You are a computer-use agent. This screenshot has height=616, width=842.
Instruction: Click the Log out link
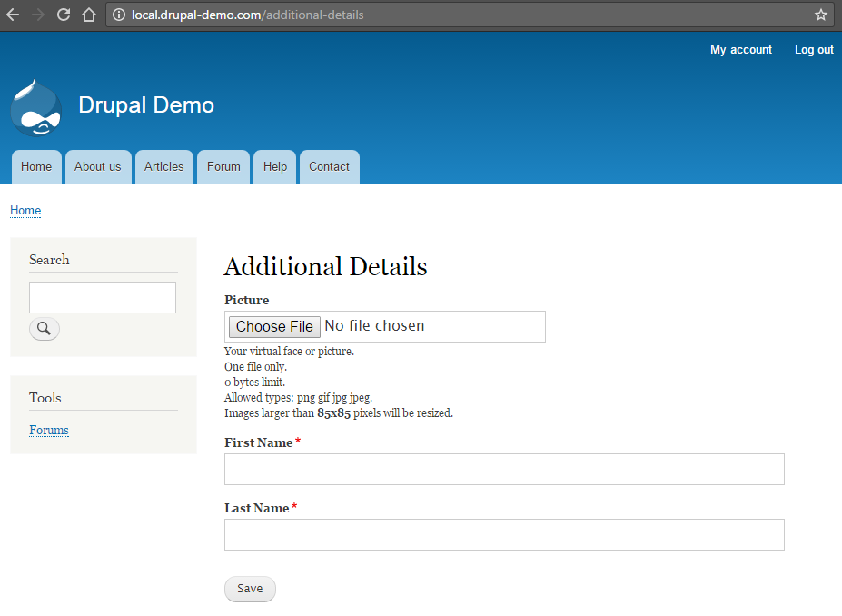tap(813, 49)
